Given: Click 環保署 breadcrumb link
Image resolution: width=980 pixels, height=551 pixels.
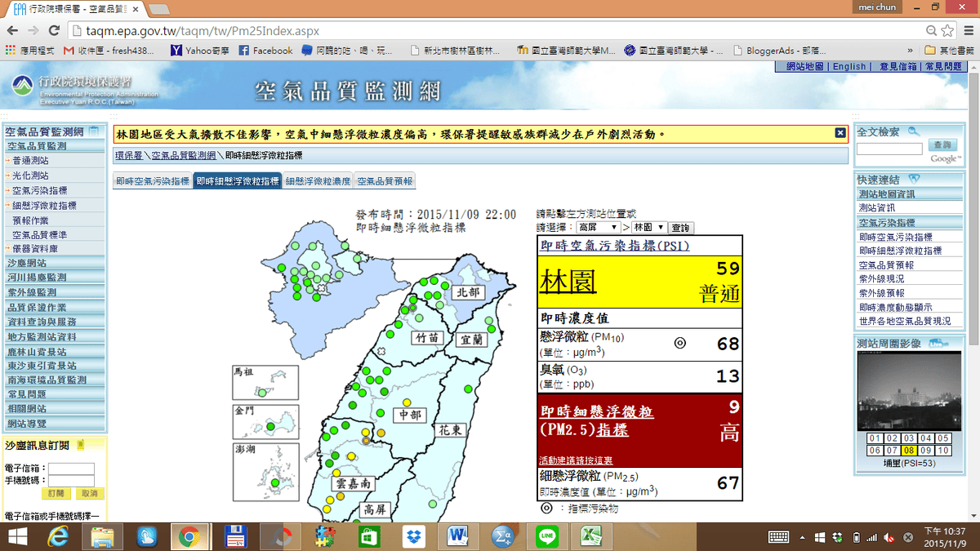Looking at the screenshot, I should tap(128, 155).
